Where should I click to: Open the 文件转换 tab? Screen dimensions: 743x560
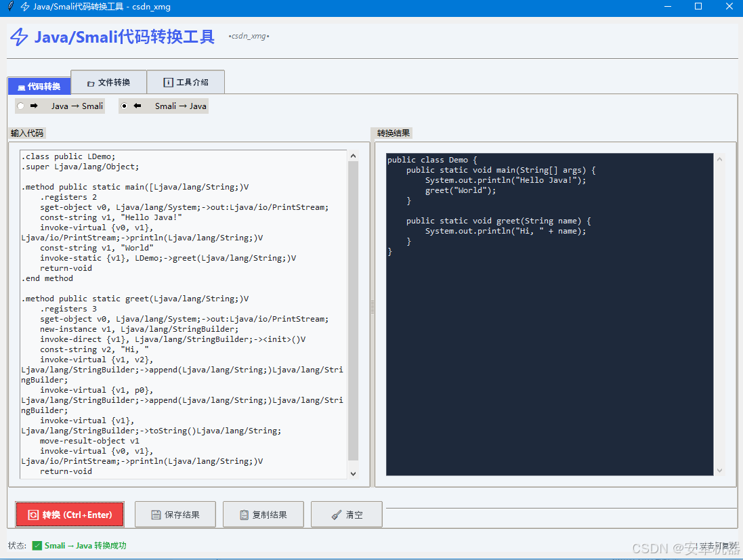click(x=108, y=82)
